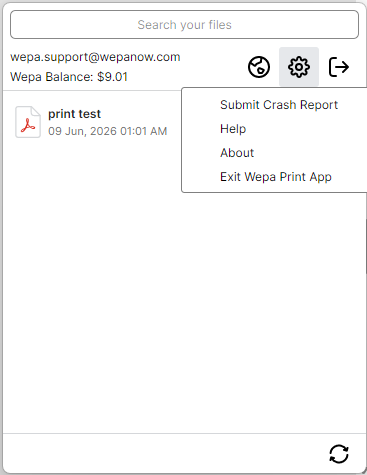The width and height of the screenshot is (367, 475).
Task: Select the print test file name
Action: pos(74,114)
